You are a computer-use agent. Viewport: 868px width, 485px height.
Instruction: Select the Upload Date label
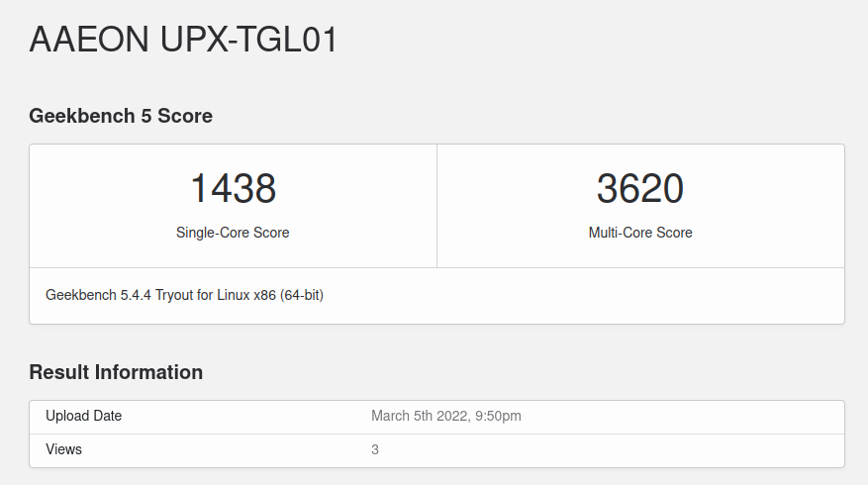[x=83, y=416]
